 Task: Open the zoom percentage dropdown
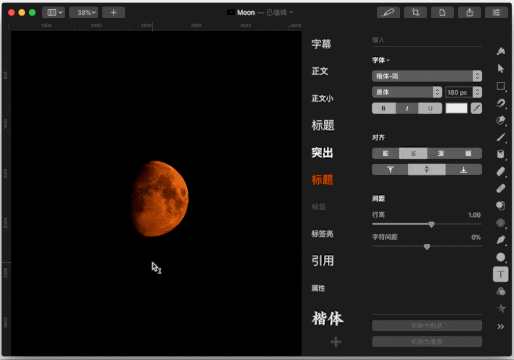coord(84,13)
